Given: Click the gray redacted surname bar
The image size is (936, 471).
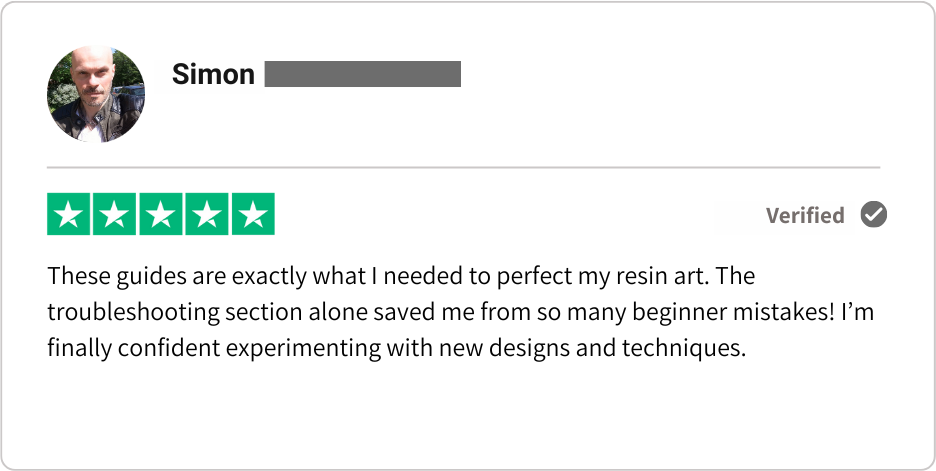Looking at the screenshot, I should 362,74.
